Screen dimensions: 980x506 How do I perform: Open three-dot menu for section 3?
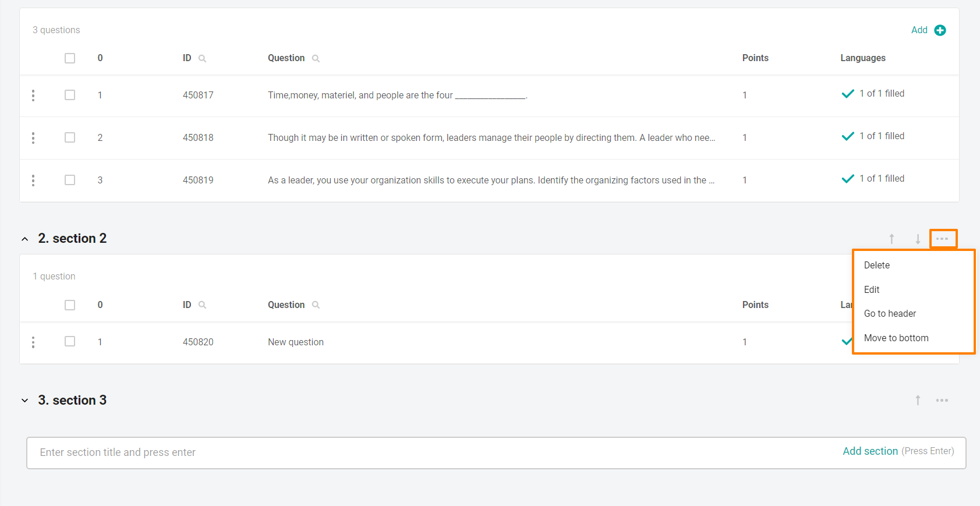[x=942, y=401]
